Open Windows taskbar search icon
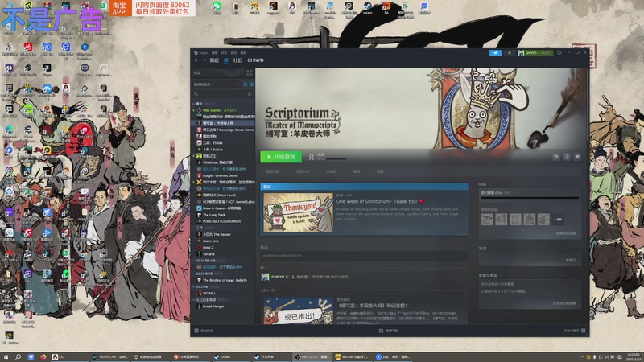The width and height of the screenshot is (644, 362). click(x=18, y=357)
